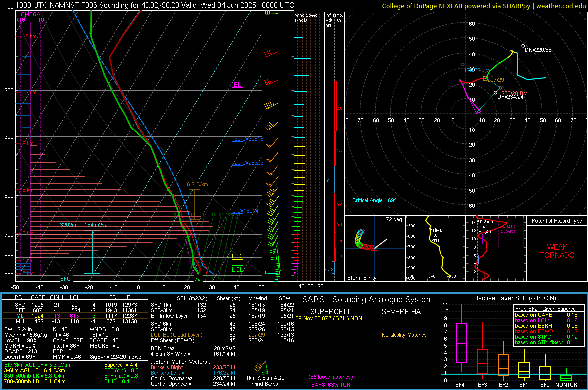Click the '154 m2s2' annotation on the skew-T
Image resolution: width=588 pixels, height=390 pixels.
click(x=96, y=224)
